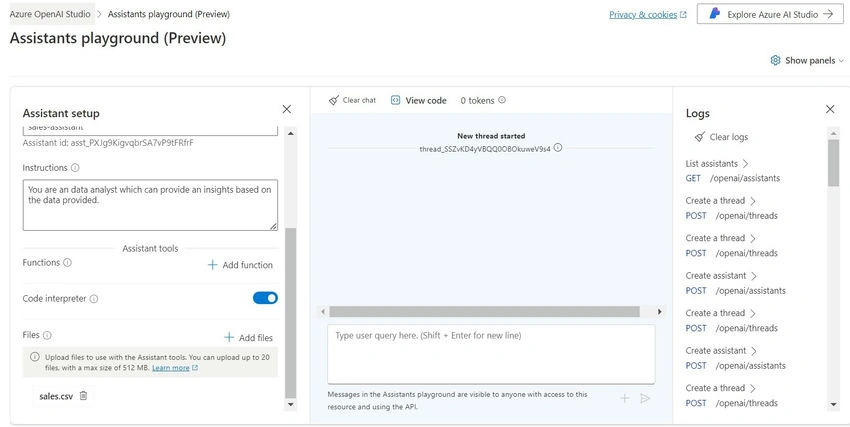Click the Assistant id text
850x427 pixels.
click(x=108, y=143)
